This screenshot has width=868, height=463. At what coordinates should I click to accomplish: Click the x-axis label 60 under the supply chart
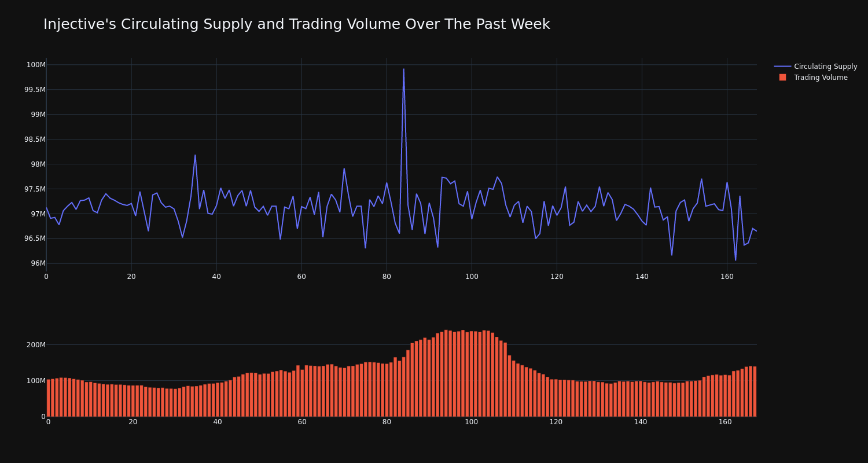[x=301, y=277]
